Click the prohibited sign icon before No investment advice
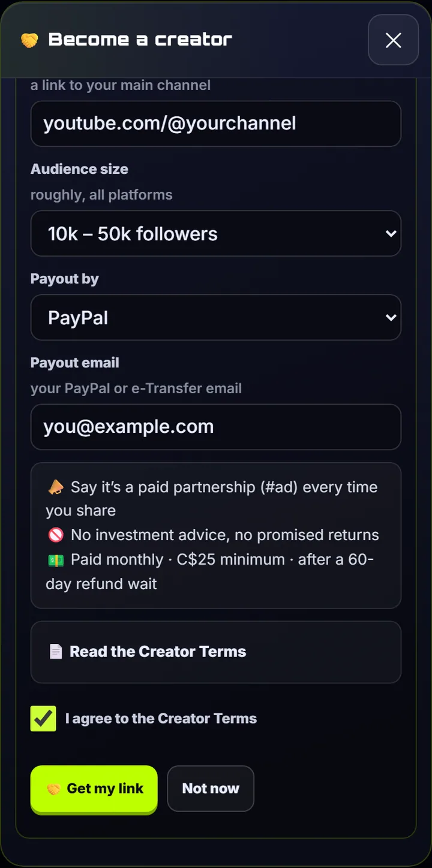 tap(55, 535)
